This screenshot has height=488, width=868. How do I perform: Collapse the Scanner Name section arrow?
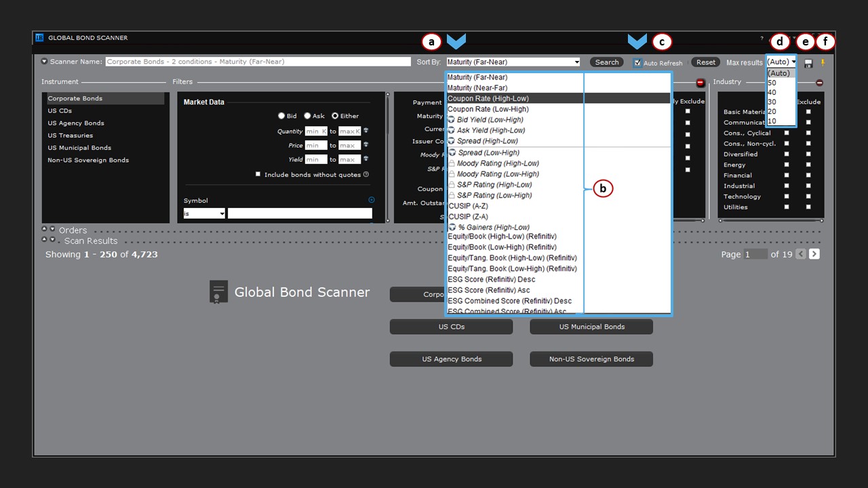coord(45,62)
